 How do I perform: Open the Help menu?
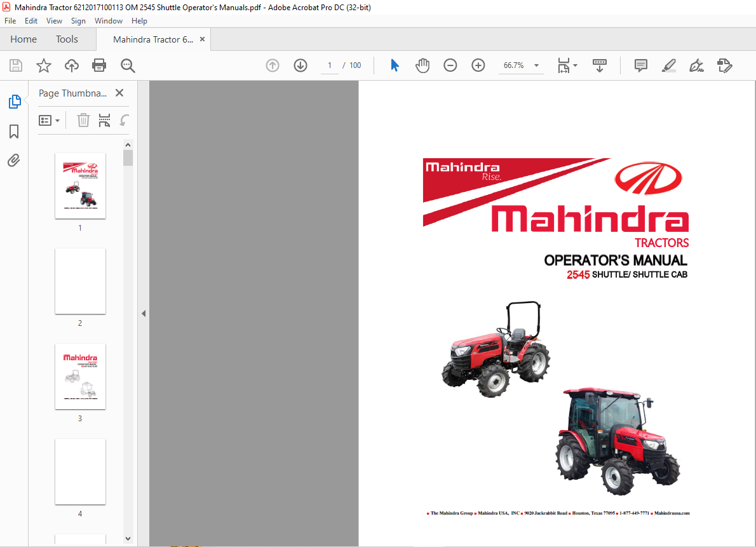tap(139, 21)
